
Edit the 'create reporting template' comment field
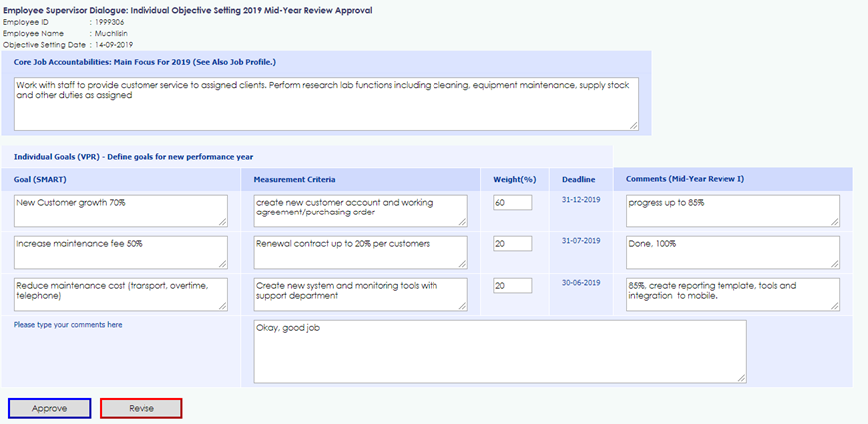(x=732, y=294)
